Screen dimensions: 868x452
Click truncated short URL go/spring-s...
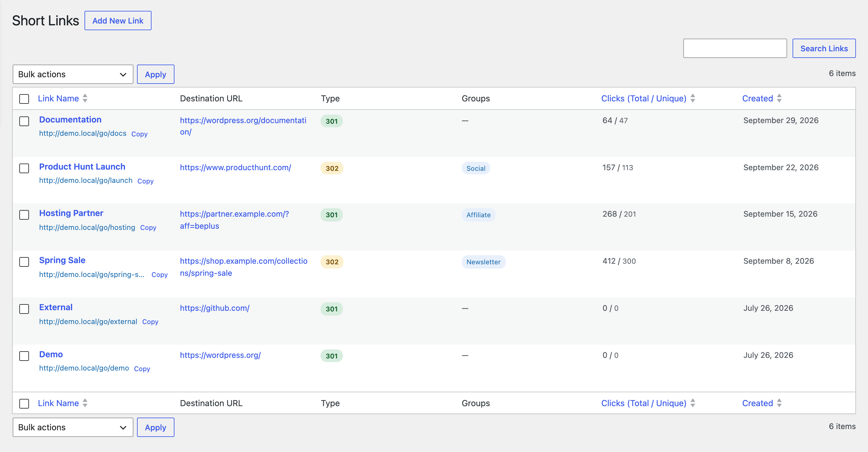92,275
